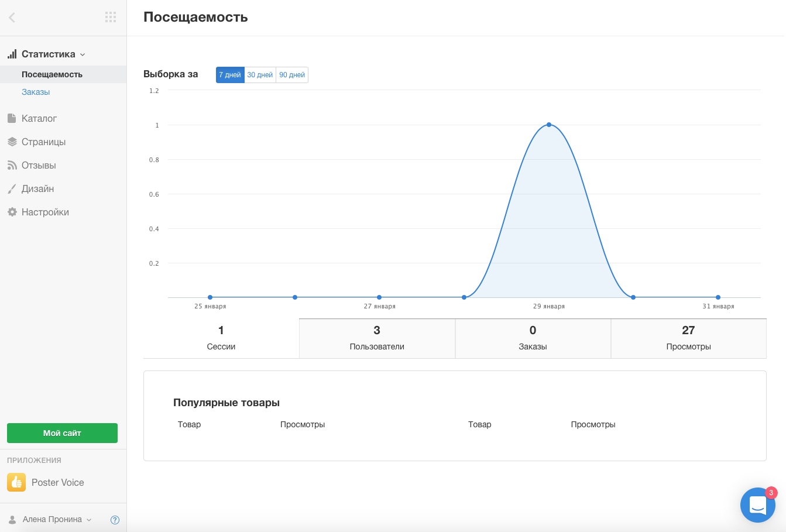Open Каталог via its document icon
This screenshot has width=786, height=532.
tap(12, 118)
